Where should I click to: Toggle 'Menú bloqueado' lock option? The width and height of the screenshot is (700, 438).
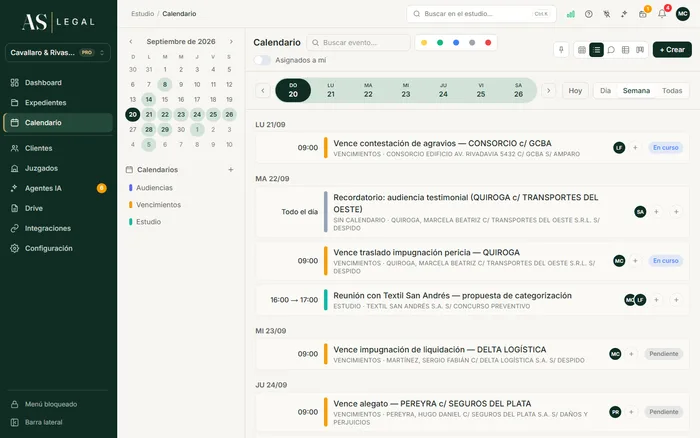click(x=44, y=404)
